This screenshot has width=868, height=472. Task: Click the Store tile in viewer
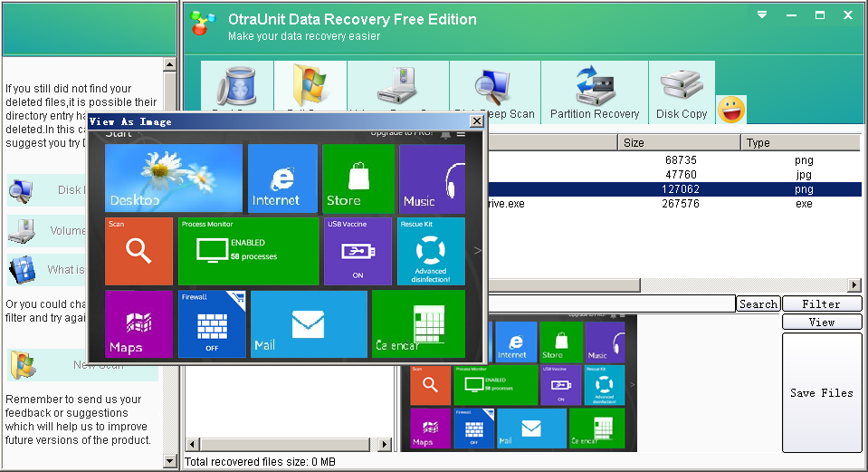pos(358,178)
